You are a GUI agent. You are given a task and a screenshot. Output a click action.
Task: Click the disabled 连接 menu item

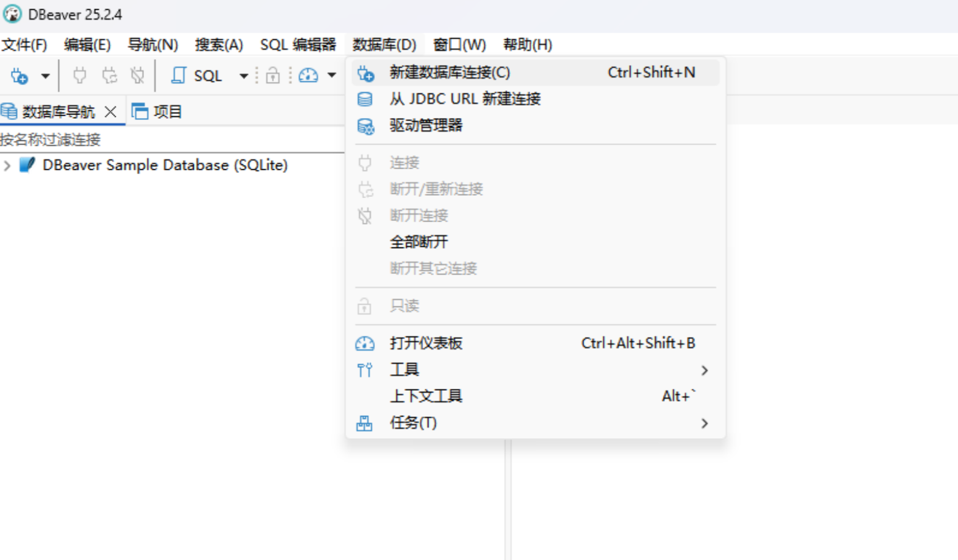tap(534, 162)
